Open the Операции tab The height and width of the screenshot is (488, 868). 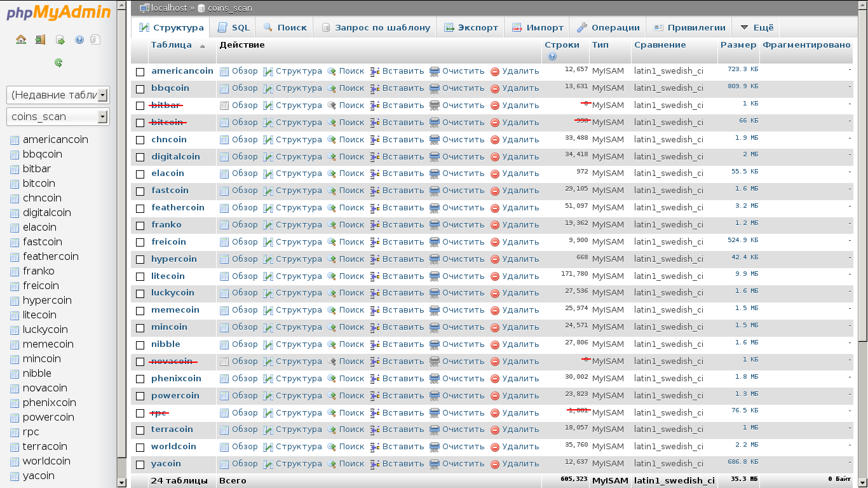pyautogui.click(x=608, y=27)
